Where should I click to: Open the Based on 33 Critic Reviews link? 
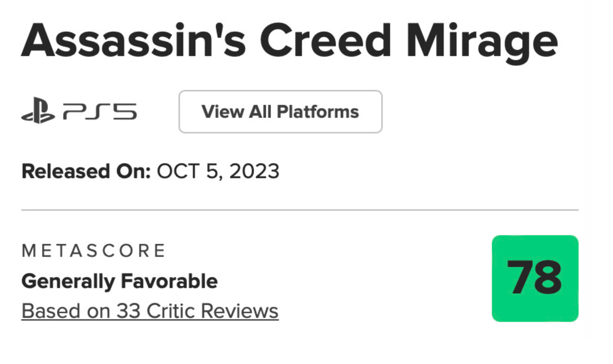[150, 311]
